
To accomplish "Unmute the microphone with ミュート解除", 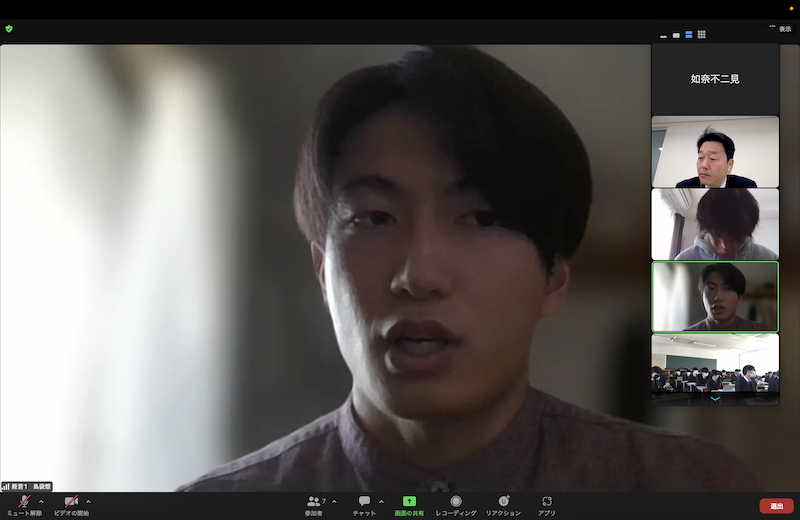I will click(x=24, y=505).
